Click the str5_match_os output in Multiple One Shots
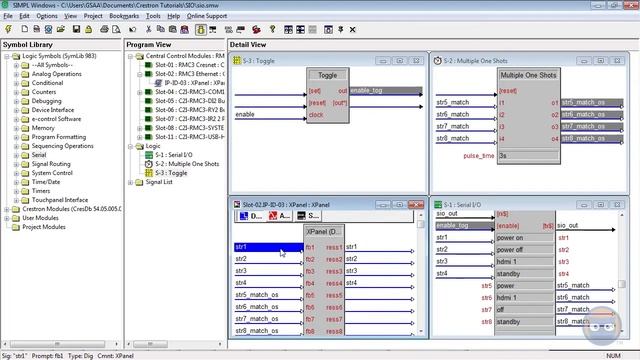The height and width of the screenshot is (360, 640). tap(592, 102)
